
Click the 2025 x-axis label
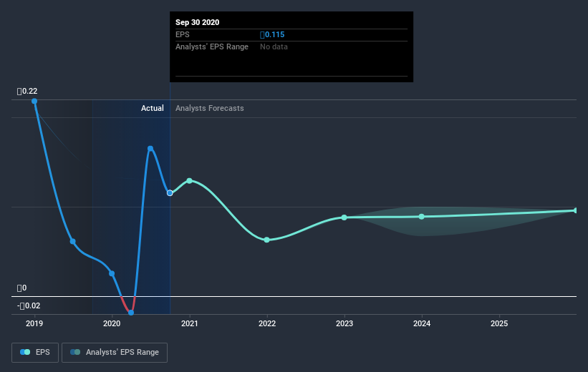(x=499, y=323)
